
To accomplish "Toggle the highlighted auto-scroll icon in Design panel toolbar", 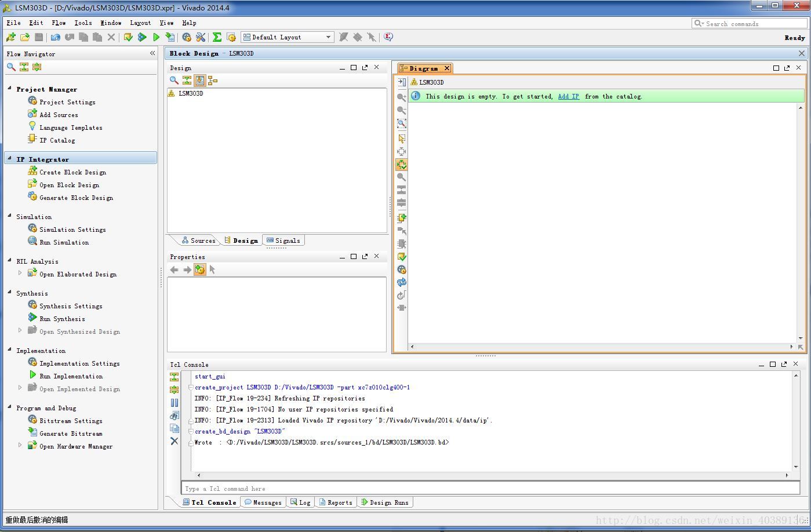I will [199, 81].
